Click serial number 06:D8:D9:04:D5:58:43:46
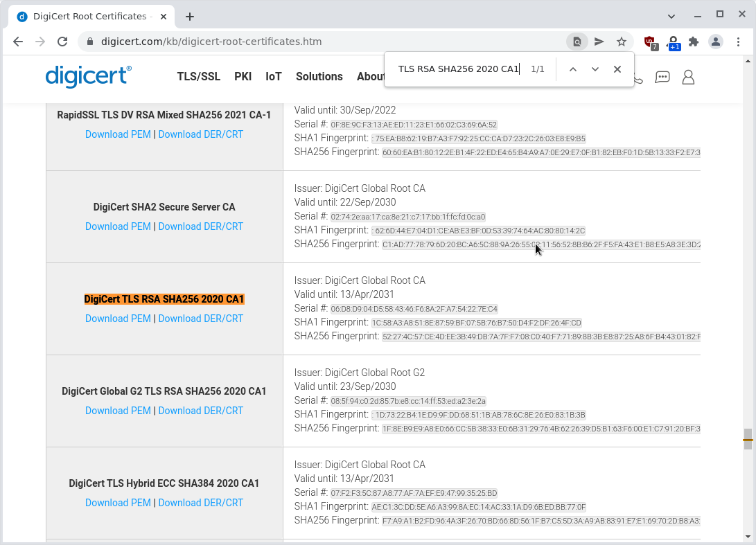This screenshot has height=545, width=756. coord(414,309)
